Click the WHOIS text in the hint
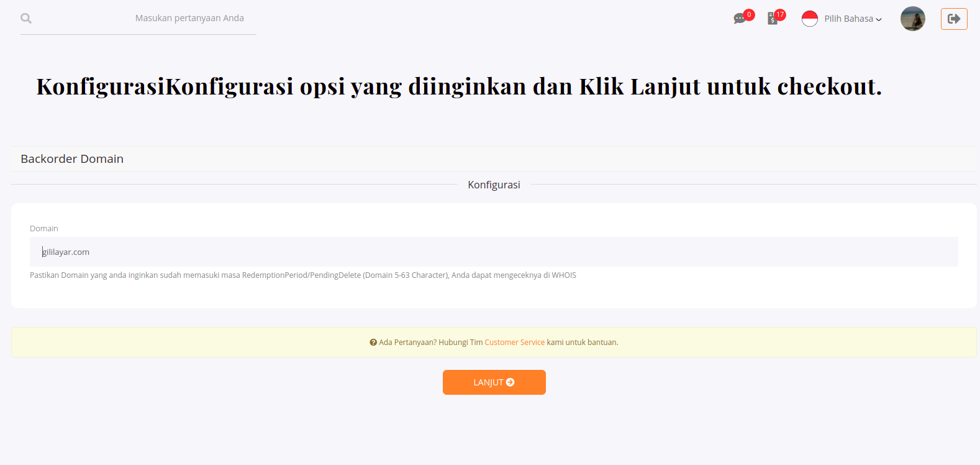Viewport: 980px width, 465px height. click(x=564, y=275)
